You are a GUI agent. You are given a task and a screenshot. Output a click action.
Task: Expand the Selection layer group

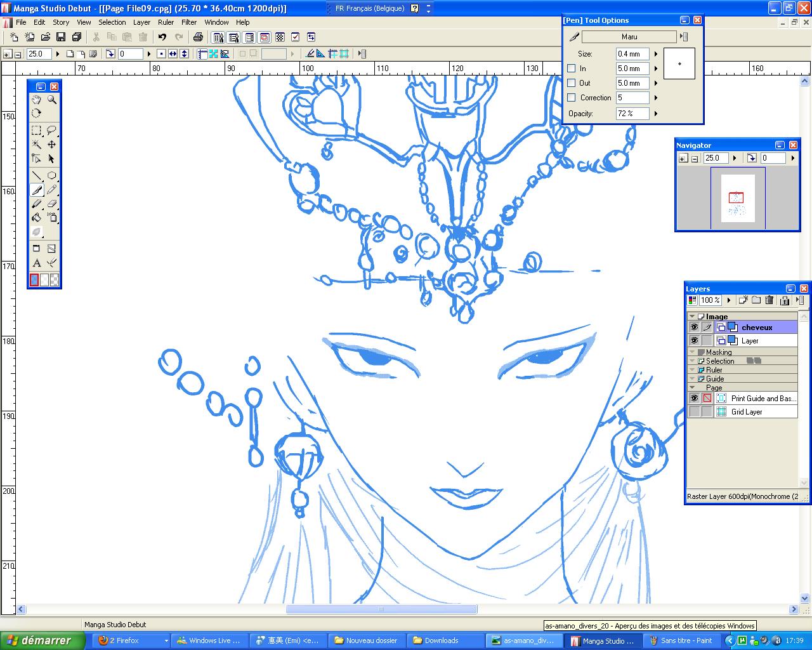692,361
